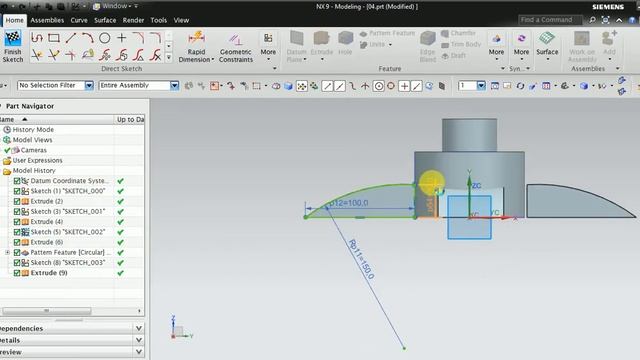The image size is (640, 360).
Task: Toggle the Extrude (4) checkbox
Action: click(x=17, y=222)
